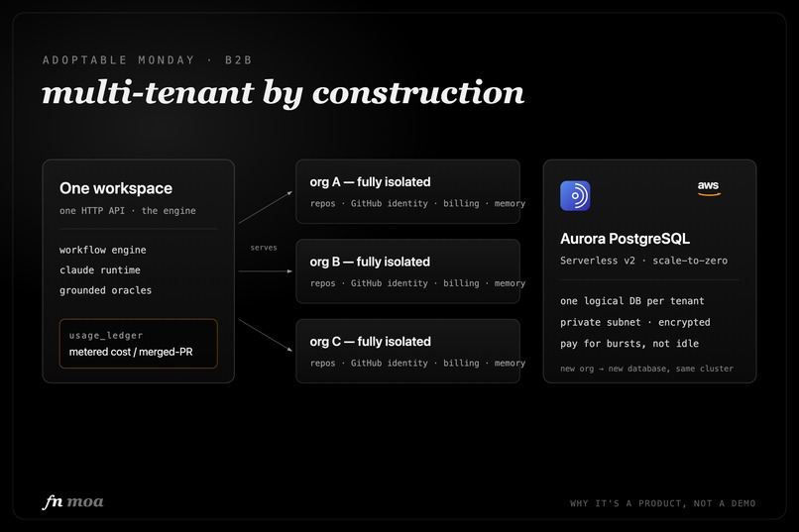Click the 'ADOPTABLE MONDAY · B2B' header text

tap(148, 60)
